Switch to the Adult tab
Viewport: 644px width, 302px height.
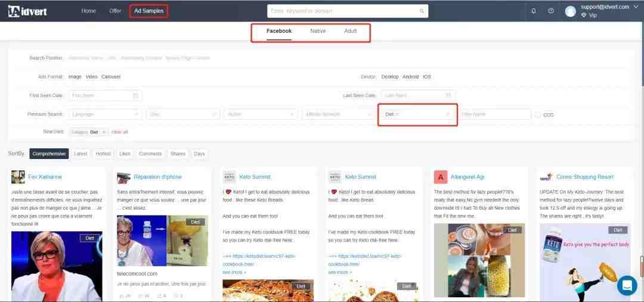[351, 31]
